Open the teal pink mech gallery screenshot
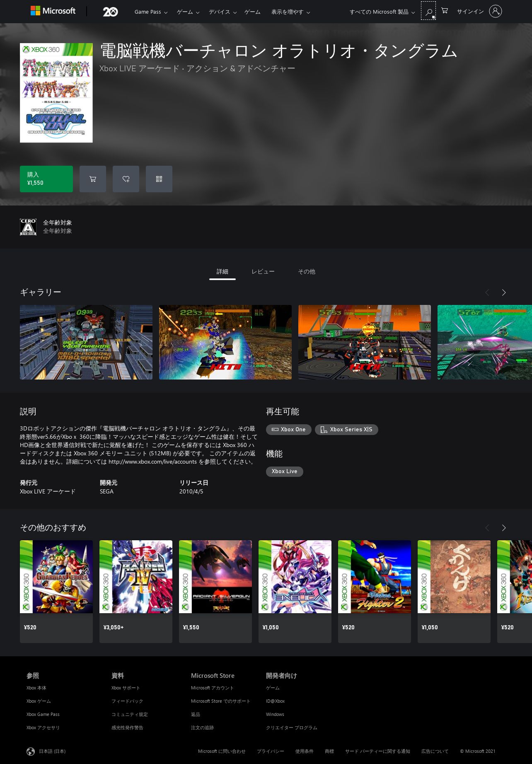The width and height of the screenshot is (532, 764). pyautogui.click(x=485, y=342)
